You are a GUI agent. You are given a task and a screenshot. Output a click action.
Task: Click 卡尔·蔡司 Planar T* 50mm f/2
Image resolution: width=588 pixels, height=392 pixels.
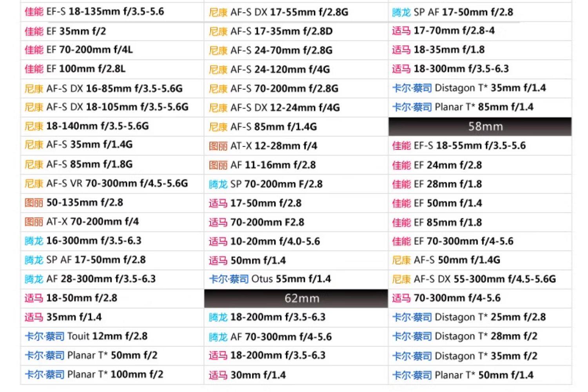112,356
